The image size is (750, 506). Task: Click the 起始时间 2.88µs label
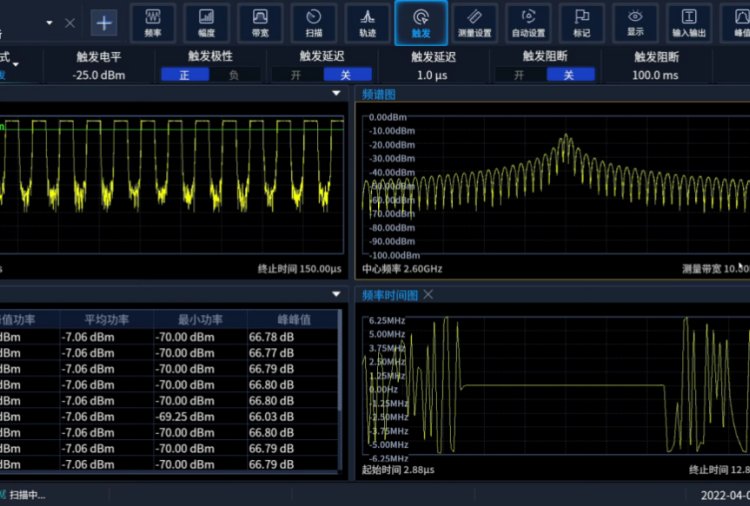pyautogui.click(x=398, y=470)
